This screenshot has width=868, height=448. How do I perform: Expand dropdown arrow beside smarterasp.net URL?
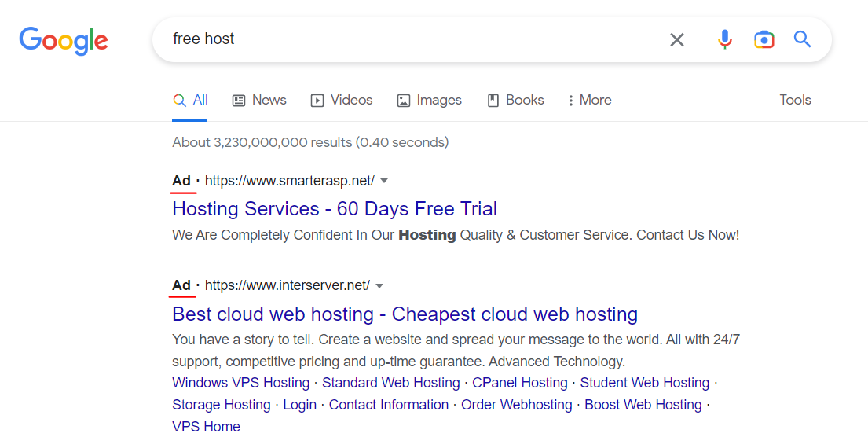384,181
